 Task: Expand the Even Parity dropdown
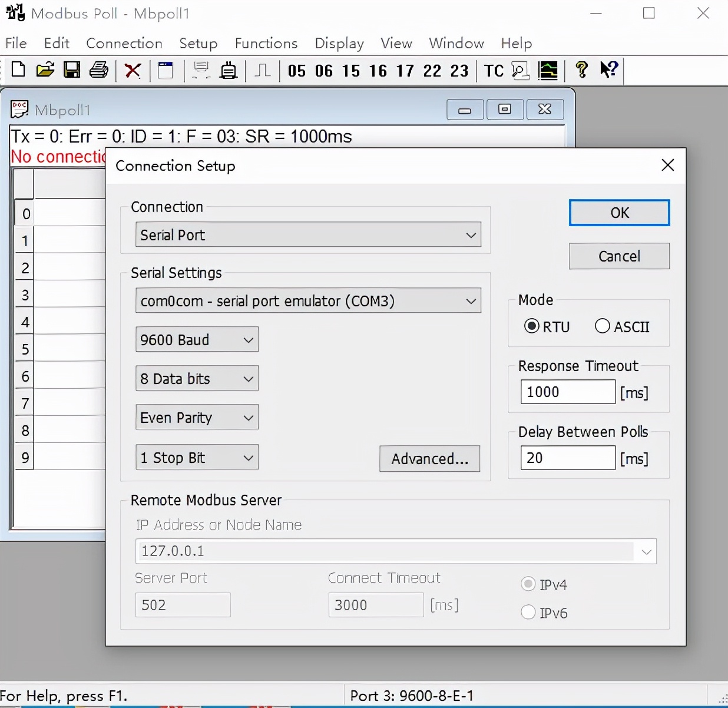pyautogui.click(x=197, y=418)
